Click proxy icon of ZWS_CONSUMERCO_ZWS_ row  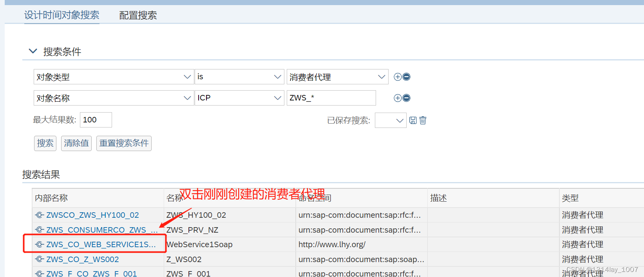tap(40, 230)
